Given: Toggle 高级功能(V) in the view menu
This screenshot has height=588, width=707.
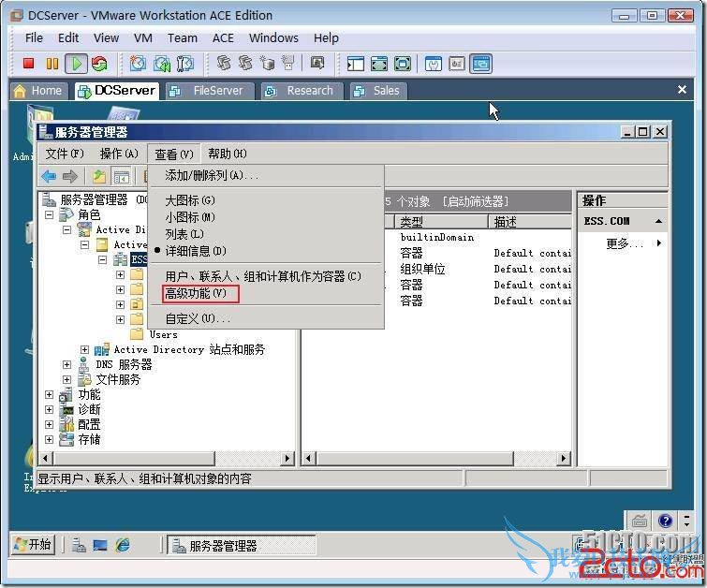Looking at the screenshot, I should [x=195, y=294].
